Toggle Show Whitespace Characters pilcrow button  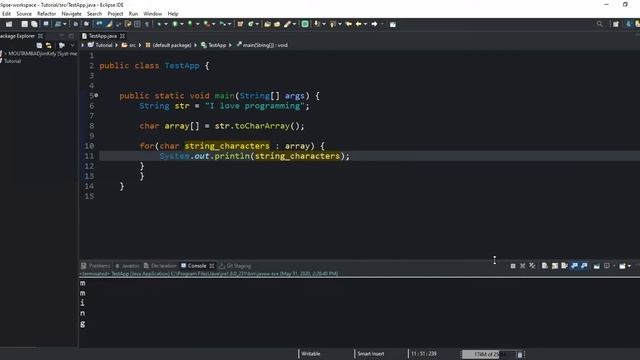coord(147,24)
